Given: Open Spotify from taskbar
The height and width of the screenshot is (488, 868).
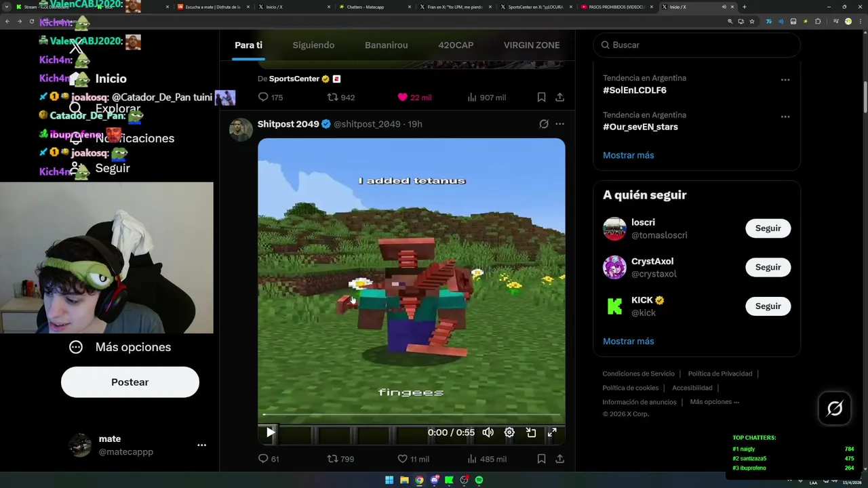Looking at the screenshot, I should click(x=479, y=480).
